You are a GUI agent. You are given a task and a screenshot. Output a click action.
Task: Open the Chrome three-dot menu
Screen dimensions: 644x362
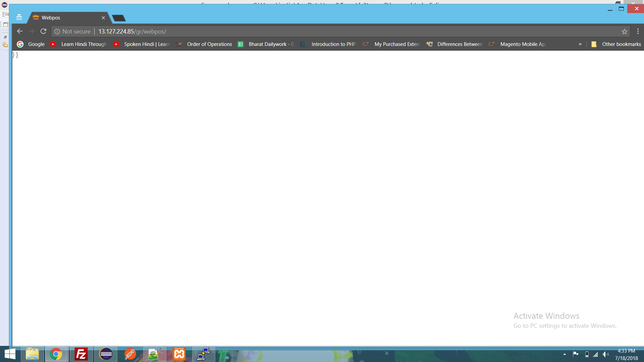[638, 31]
